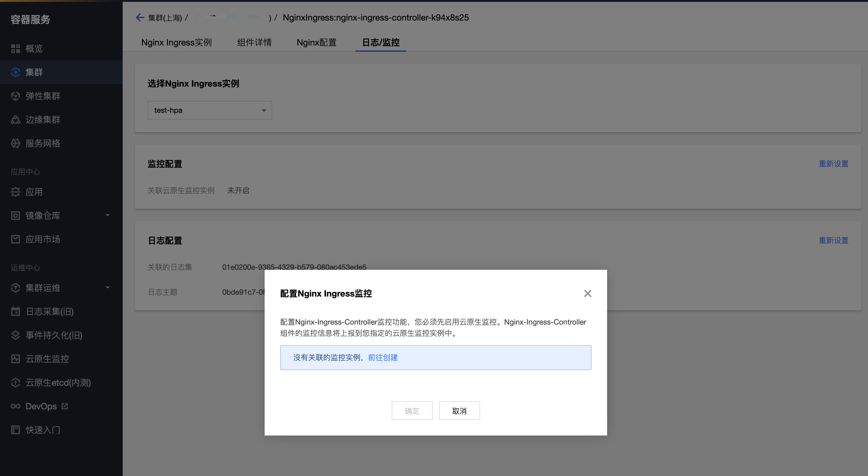
Task: Click 重新设置 in 监控配置 section
Action: pyautogui.click(x=833, y=164)
